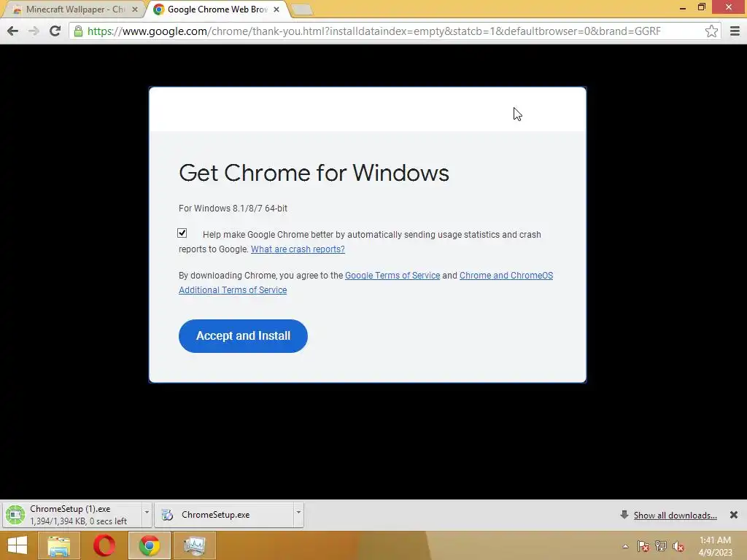Open a new tab
The height and width of the screenshot is (560, 747).
pos(301,9)
